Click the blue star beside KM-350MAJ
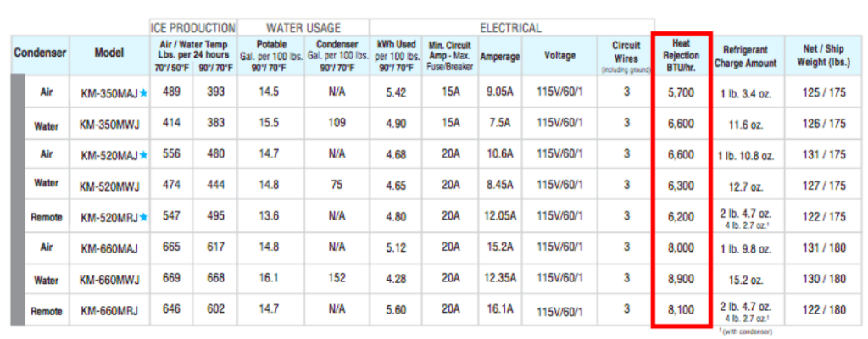This screenshot has width=868, height=339. click(143, 92)
